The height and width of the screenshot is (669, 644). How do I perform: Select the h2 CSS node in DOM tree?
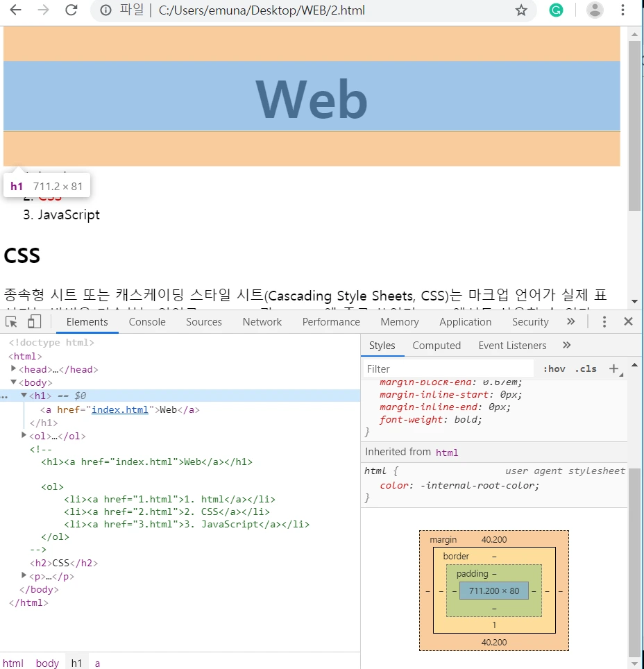64,564
